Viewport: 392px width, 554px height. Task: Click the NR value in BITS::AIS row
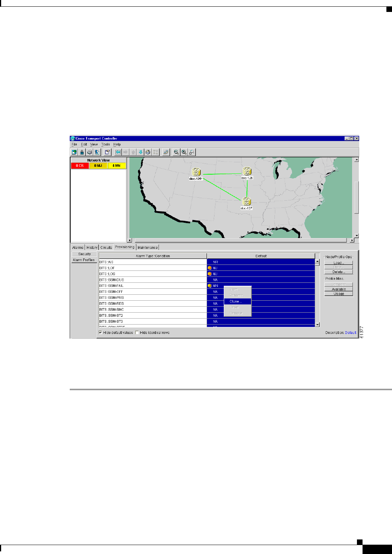(x=215, y=262)
